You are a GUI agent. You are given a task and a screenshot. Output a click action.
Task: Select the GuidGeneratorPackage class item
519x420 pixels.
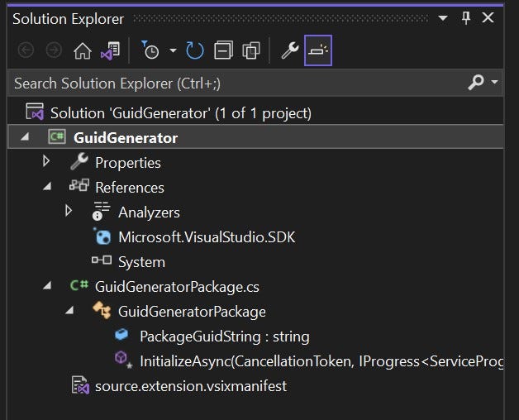(x=192, y=312)
